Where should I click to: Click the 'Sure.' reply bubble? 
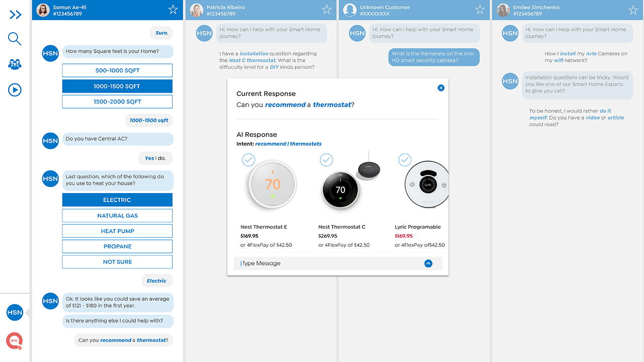pos(162,33)
